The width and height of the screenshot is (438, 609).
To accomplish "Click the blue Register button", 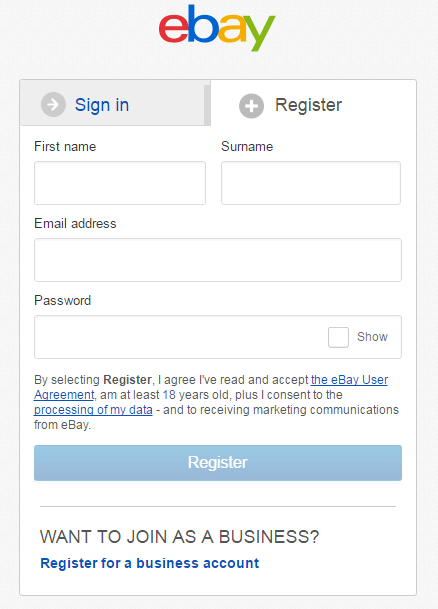I will pos(218,463).
